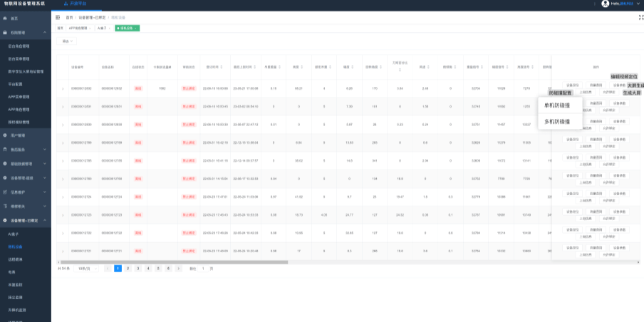Image resolution: width=644 pixels, height=322 pixels.
Task: Select 单机防碰撞 from popup menu
Action: click(x=557, y=105)
